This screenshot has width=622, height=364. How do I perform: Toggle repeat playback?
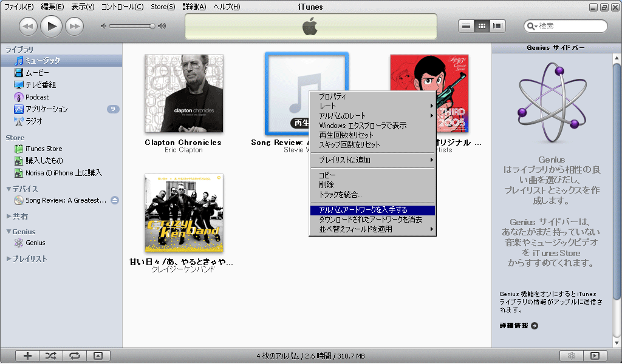(x=75, y=356)
